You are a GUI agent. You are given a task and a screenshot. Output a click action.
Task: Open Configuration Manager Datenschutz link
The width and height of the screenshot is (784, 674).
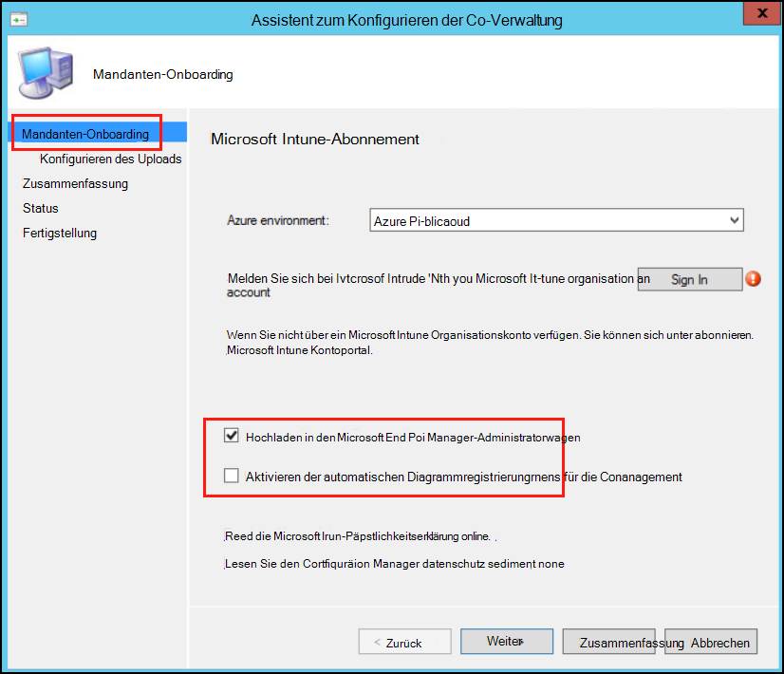[395, 564]
